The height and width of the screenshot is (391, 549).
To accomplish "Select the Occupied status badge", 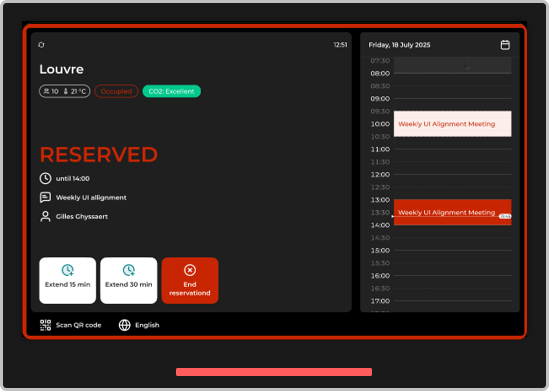I will click(116, 91).
